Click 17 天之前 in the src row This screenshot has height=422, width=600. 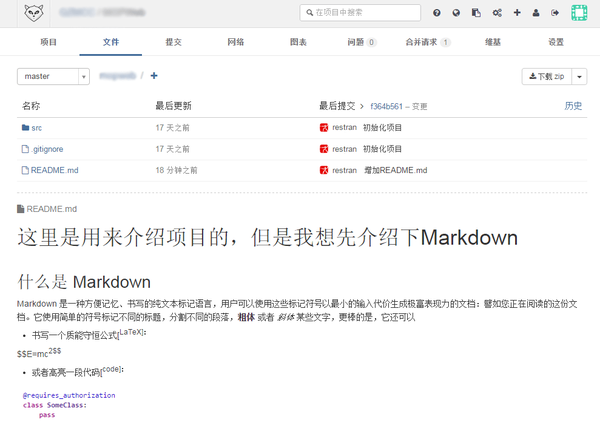[x=173, y=127]
